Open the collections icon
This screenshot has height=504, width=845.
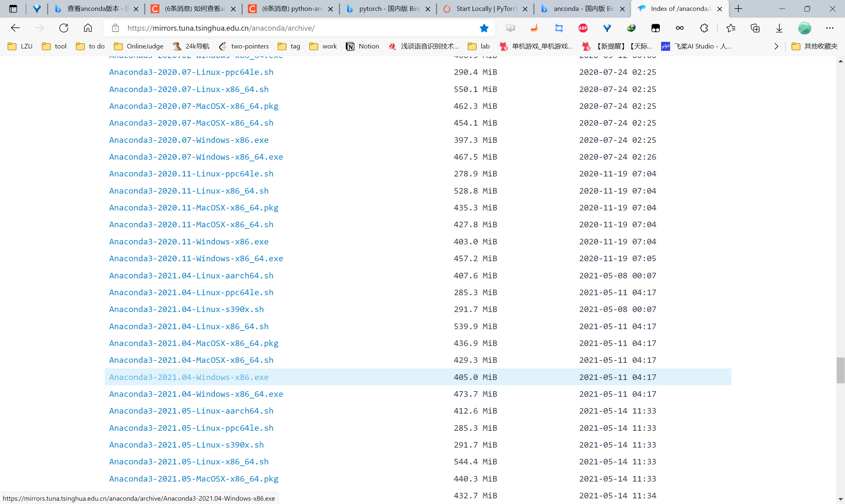tap(755, 28)
